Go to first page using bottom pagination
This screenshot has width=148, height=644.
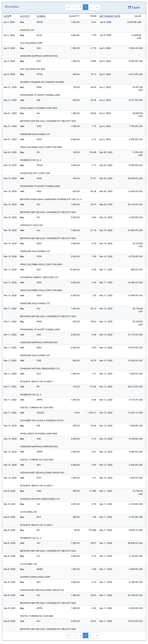pyautogui.click(x=69, y=635)
